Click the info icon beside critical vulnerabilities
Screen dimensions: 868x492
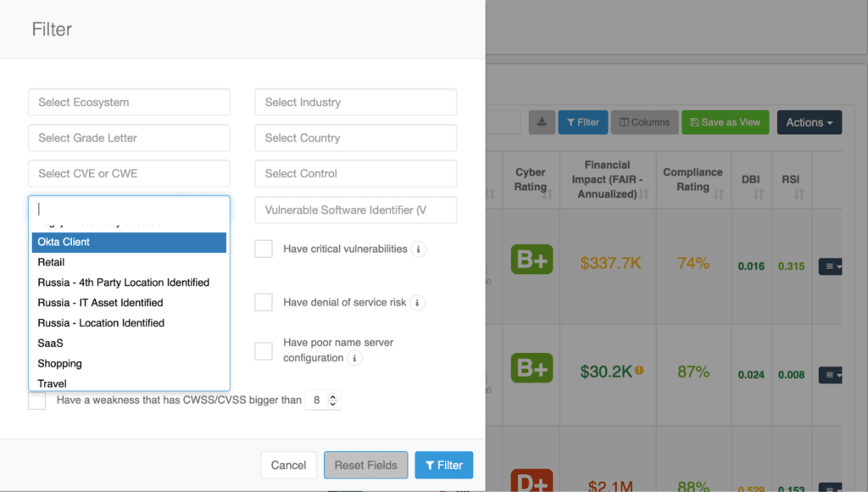pos(418,249)
